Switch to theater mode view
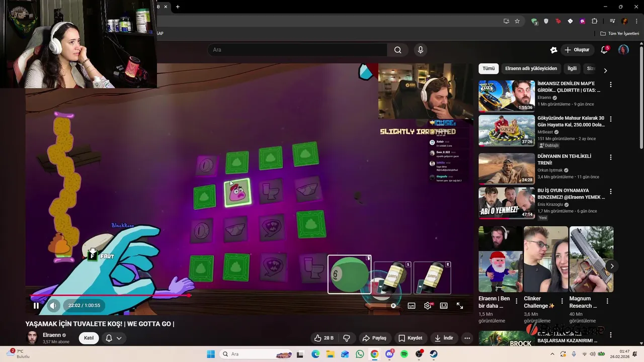 (444, 305)
